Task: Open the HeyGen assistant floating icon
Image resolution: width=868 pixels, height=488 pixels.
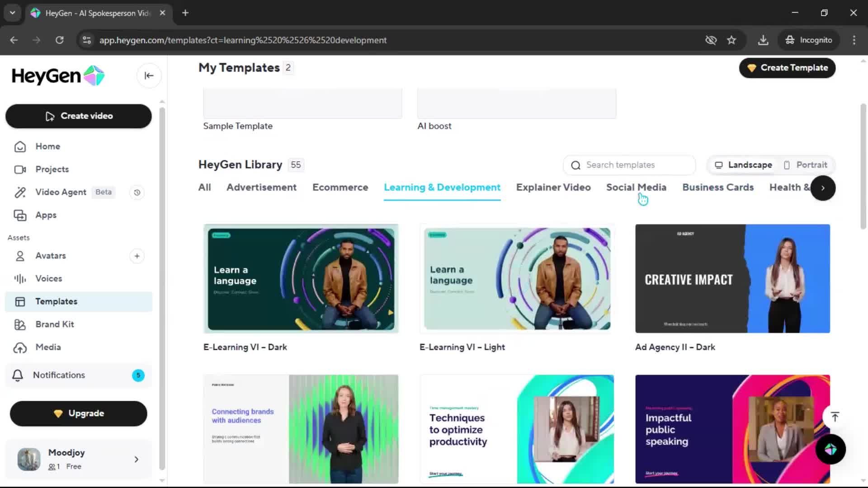Action: click(x=830, y=449)
